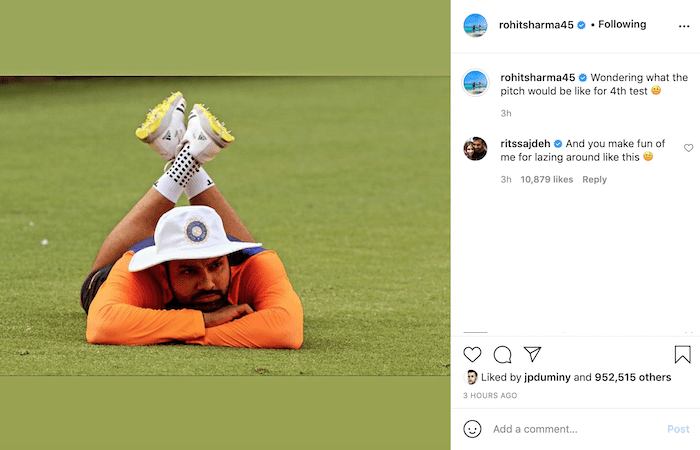Click rohitsharma45 avatar beside caption
700x450 pixels.
[475, 83]
